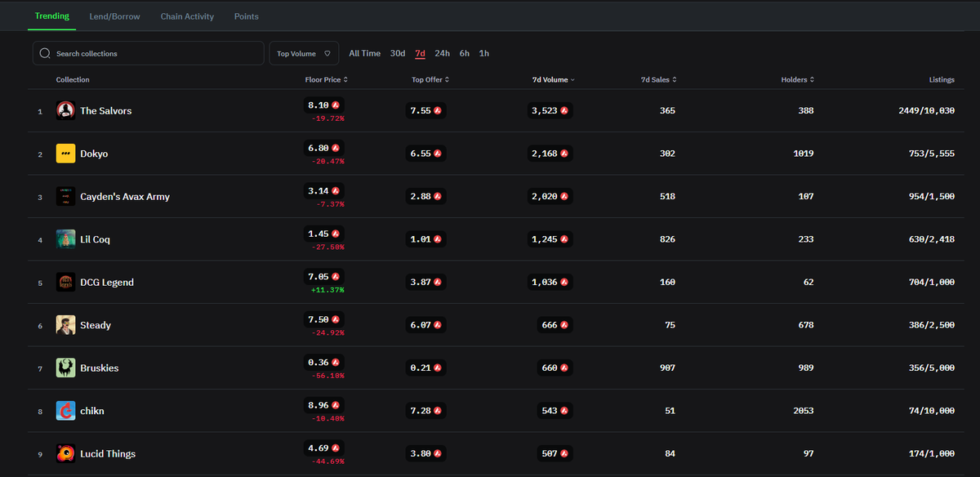Image resolution: width=980 pixels, height=477 pixels.
Task: Click AVAX icon beside 8.10 floor price
Action: point(336,105)
